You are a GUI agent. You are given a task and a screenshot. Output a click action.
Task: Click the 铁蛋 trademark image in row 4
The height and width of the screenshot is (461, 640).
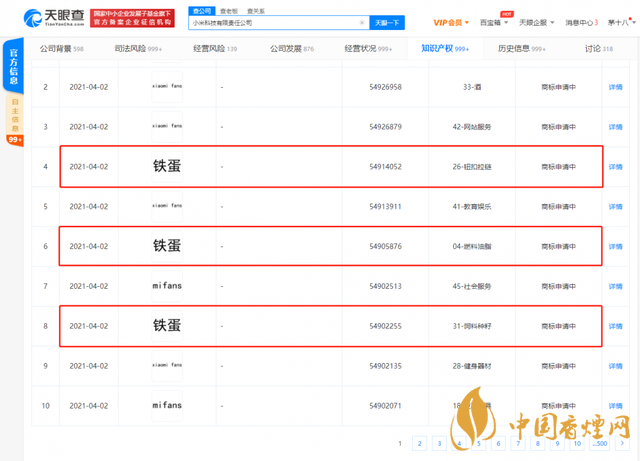(167, 166)
